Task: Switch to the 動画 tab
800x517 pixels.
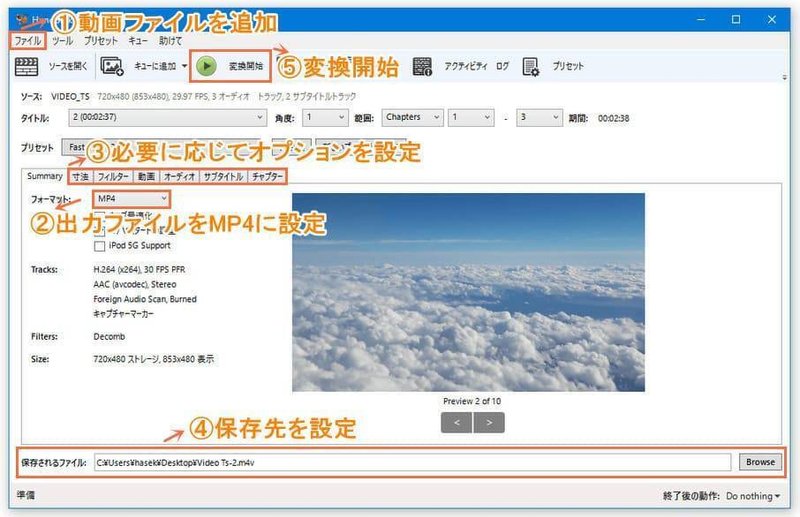Action: pyautogui.click(x=146, y=177)
